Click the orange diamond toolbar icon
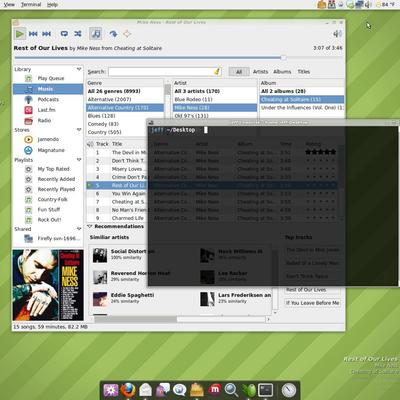This screenshot has height=400, width=400. pyautogui.click(x=127, y=34)
